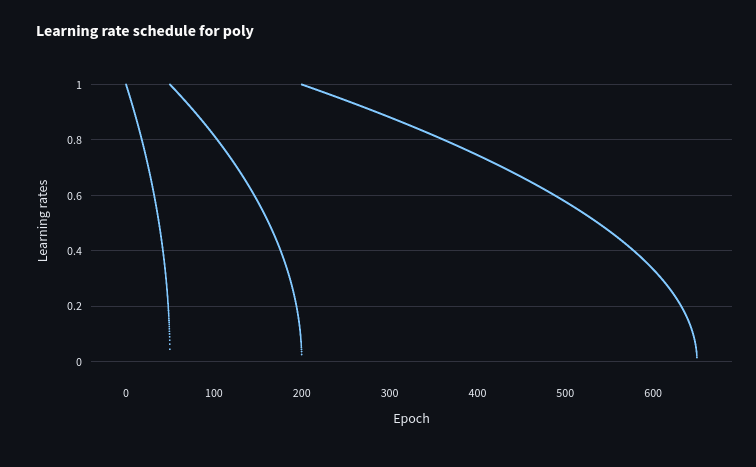Click the 600 epoch tick label
The width and height of the screenshot is (756, 467).
pos(653,393)
